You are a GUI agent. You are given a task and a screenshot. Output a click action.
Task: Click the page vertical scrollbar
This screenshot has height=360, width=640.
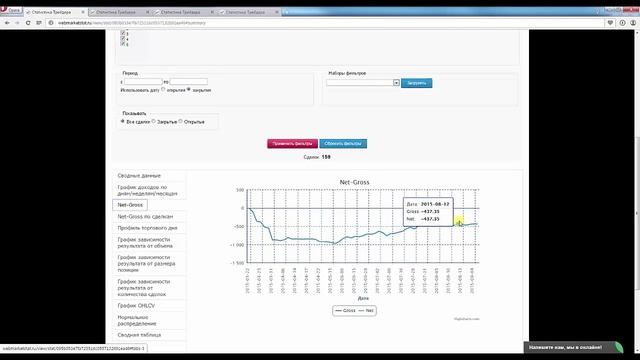(x=637, y=213)
